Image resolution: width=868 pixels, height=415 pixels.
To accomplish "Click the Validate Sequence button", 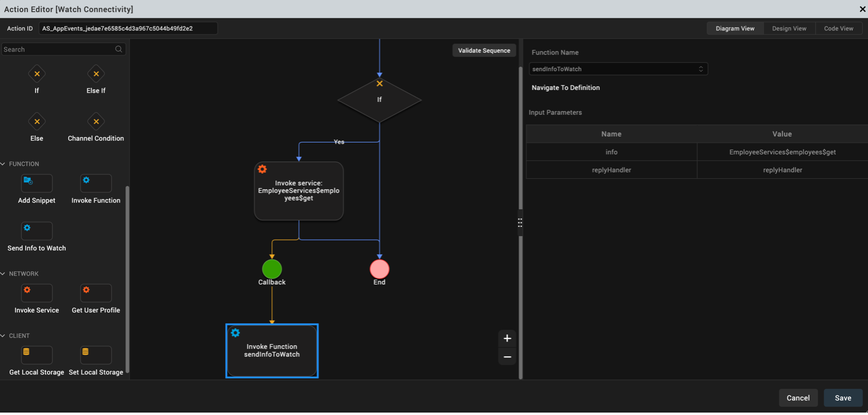I will pyautogui.click(x=484, y=50).
